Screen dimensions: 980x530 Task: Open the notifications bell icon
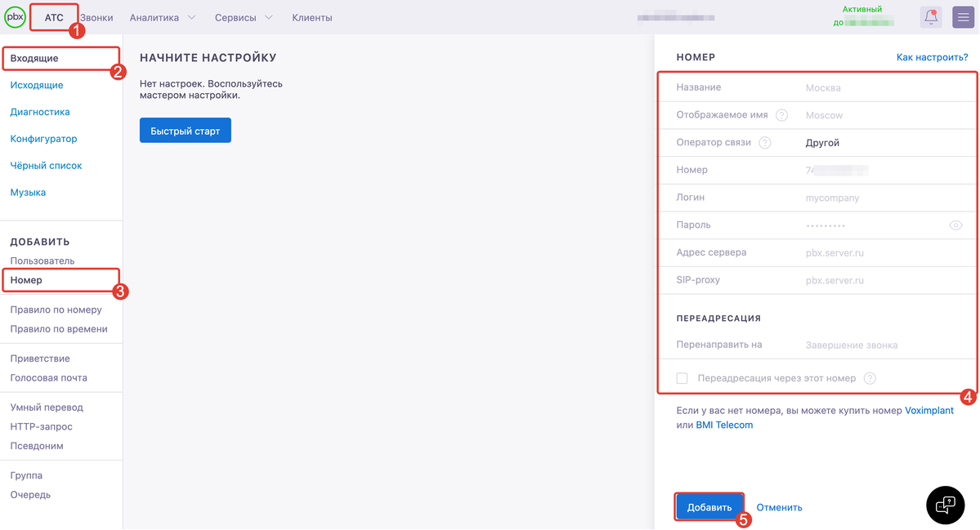pyautogui.click(x=931, y=17)
